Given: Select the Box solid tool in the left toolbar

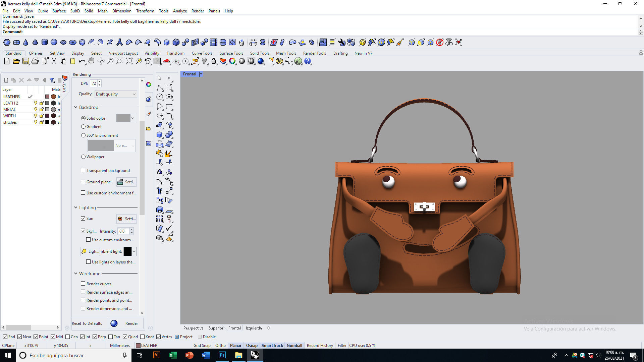Looking at the screenshot, I should click(160, 135).
